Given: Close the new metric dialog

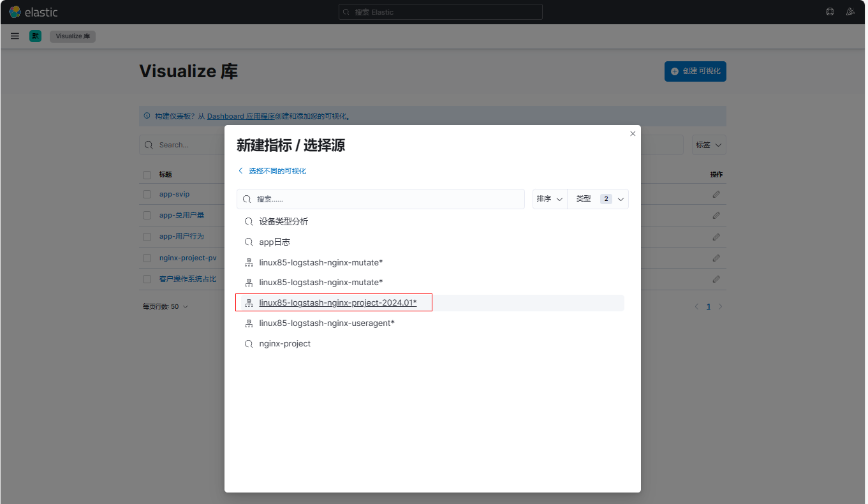Looking at the screenshot, I should point(633,133).
